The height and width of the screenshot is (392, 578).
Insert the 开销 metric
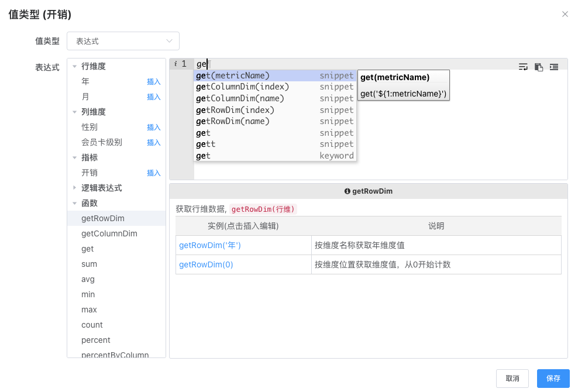tap(153, 173)
